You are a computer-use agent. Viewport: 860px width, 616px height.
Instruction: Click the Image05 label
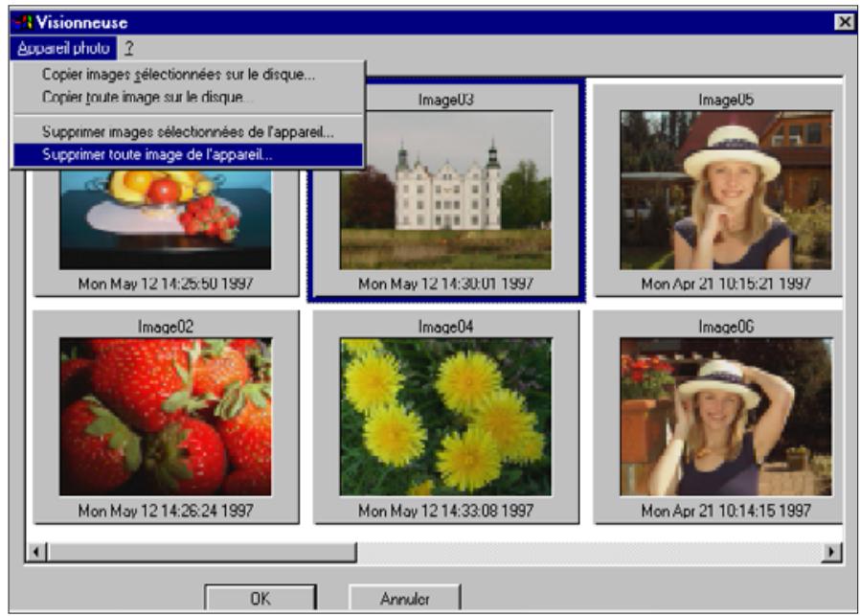726,100
